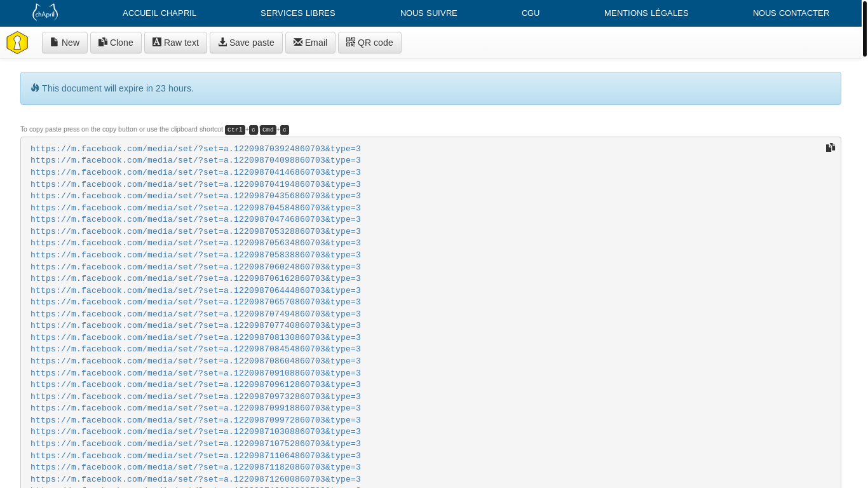
Task: Open the link ending 122098709918860703&type=3
Action: pos(196,408)
